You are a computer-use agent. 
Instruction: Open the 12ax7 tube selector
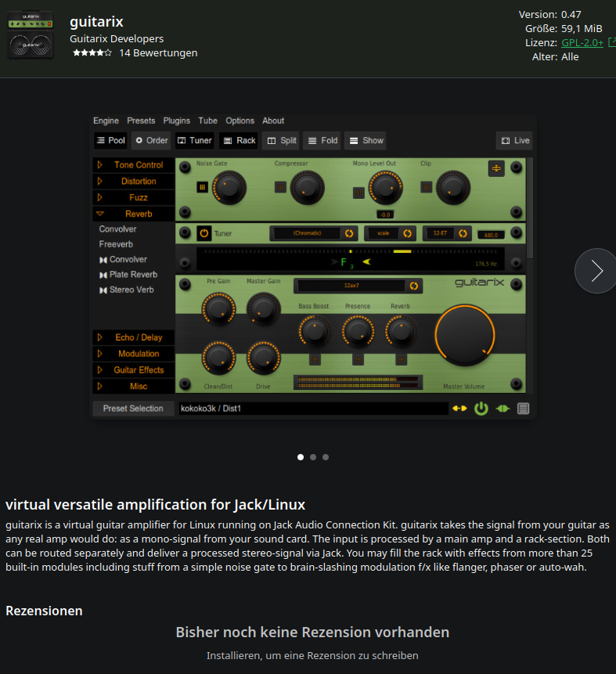[358, 286]
